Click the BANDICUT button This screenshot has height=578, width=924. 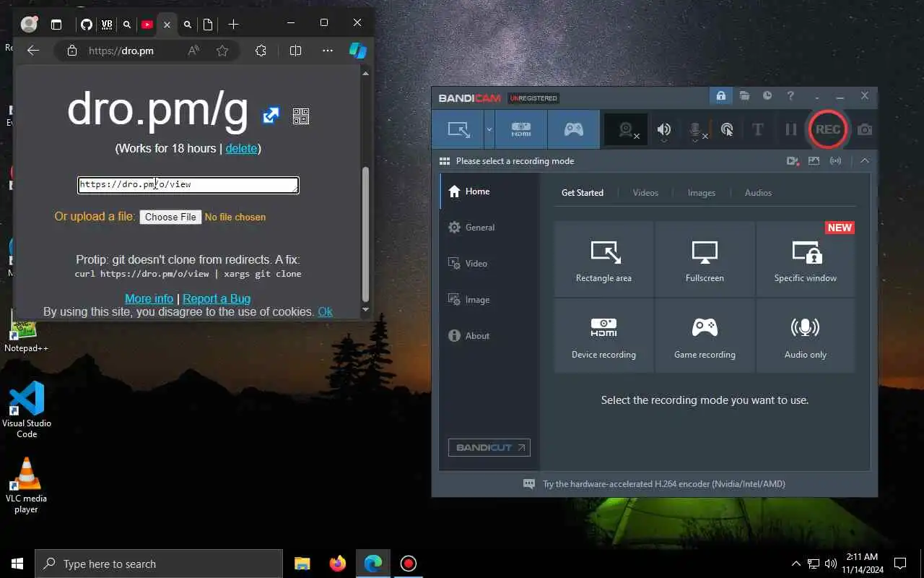(x=489, y=447)
